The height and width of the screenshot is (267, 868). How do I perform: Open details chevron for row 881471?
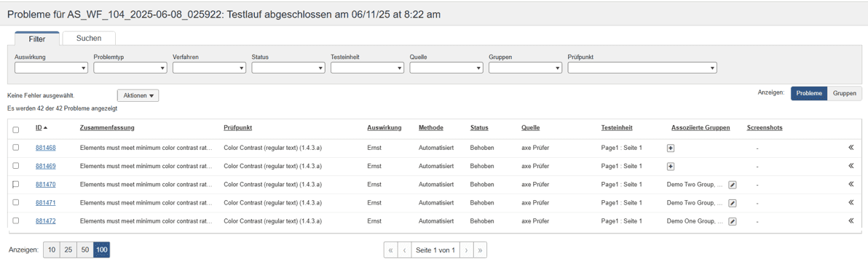click(x=851, y=202)
